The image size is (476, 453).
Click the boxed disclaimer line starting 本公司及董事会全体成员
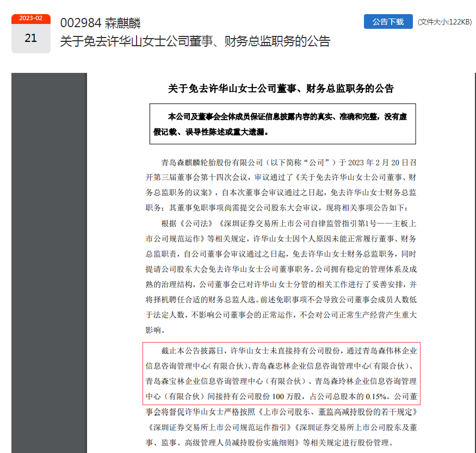click(287, 117)
